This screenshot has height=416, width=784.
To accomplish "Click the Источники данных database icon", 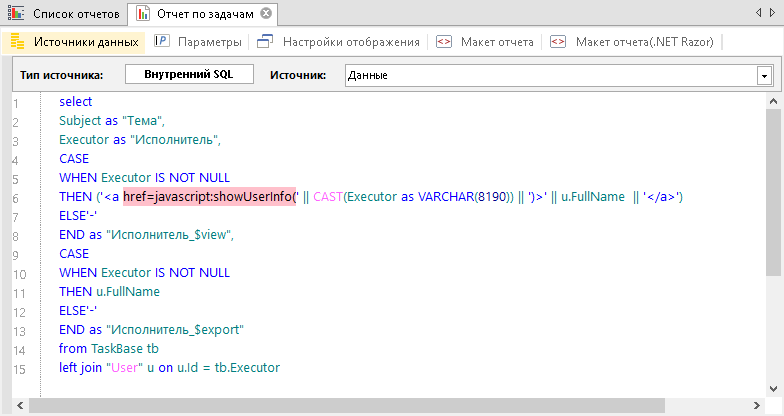I will (17, 42).
